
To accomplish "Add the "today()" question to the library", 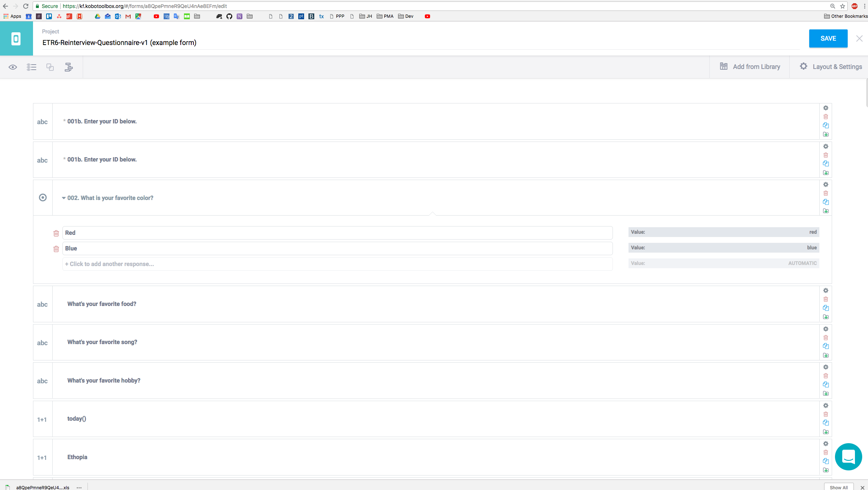I will pos(826,432).
